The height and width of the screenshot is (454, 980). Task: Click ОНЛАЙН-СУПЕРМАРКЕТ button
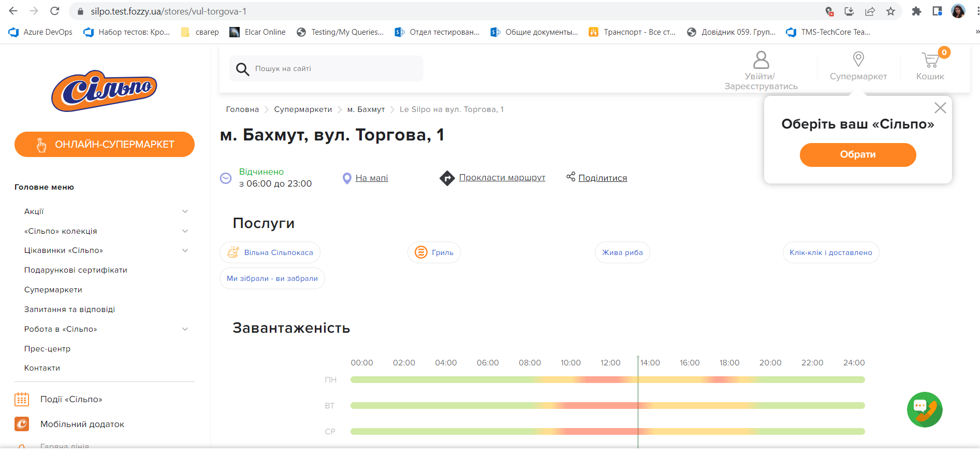pos(105,145)
